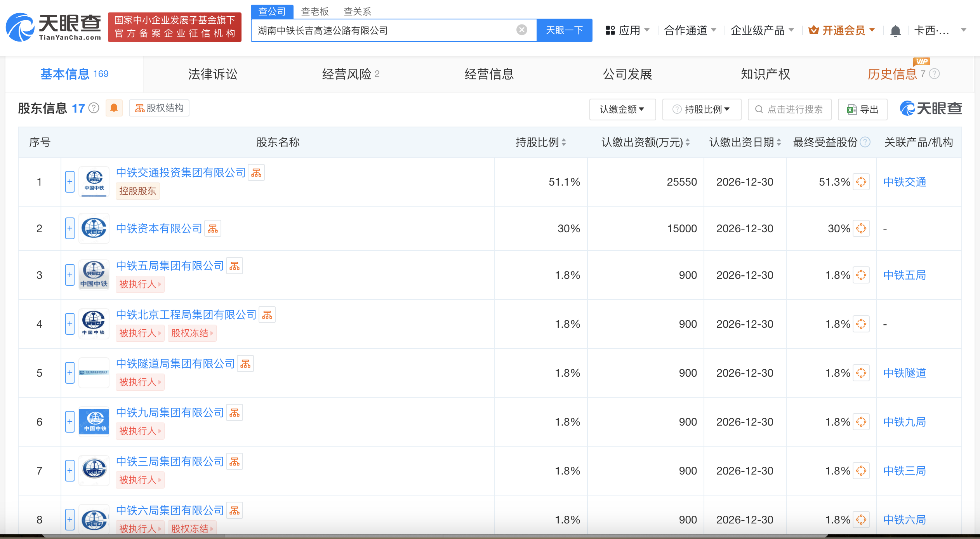
Task: Select the 查老板 search tab
Action: pyautogui.click(x=315, y=11)
